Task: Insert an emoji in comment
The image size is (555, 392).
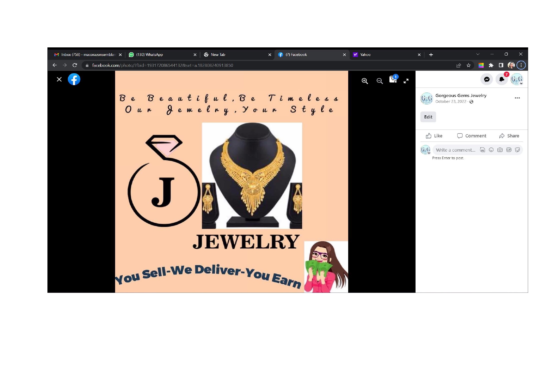Action: pyautogui.click(x=491, y=150)
